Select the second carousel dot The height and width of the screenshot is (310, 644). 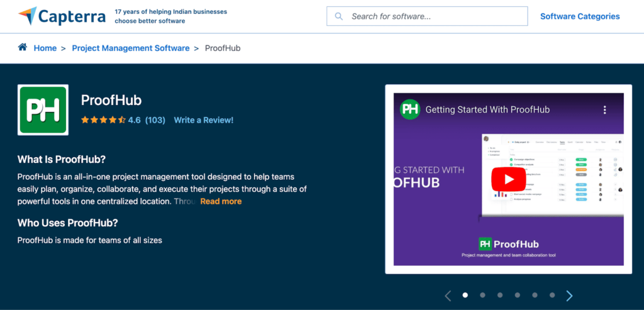click(482, 295)
